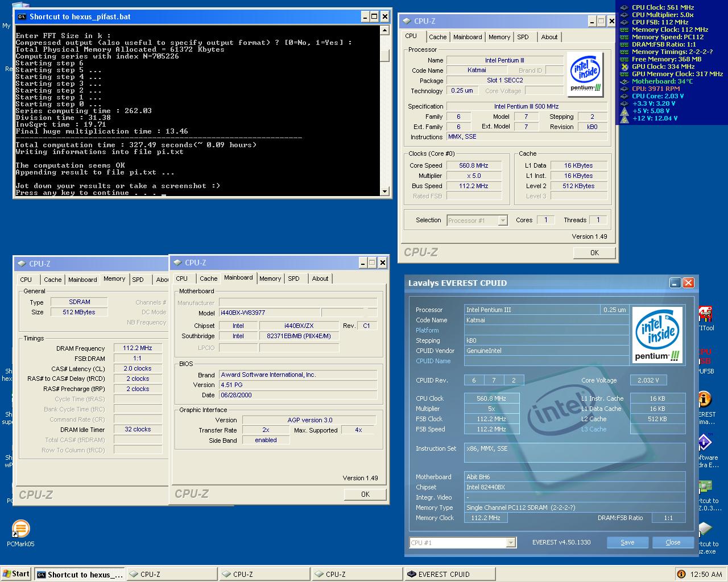Select the SPD tab in the CPU-Z Memory window
This screenshot has width=728, height=582.
(138, 280)
